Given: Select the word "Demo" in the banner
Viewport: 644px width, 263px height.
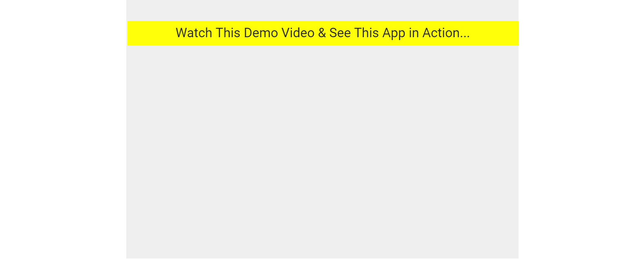Looking at the screenshot, I should (x=261, y=33).
